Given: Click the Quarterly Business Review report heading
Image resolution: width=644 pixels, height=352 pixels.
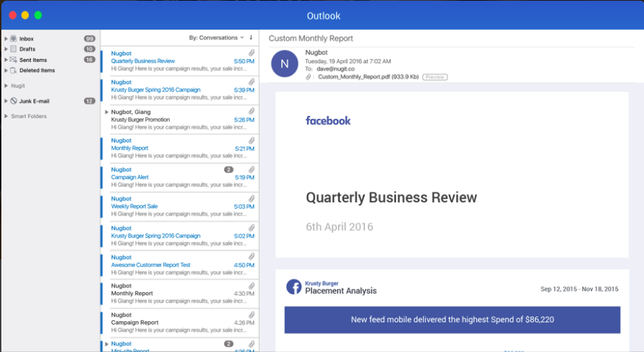Looking at the screenshot, I should click(391, 197).
